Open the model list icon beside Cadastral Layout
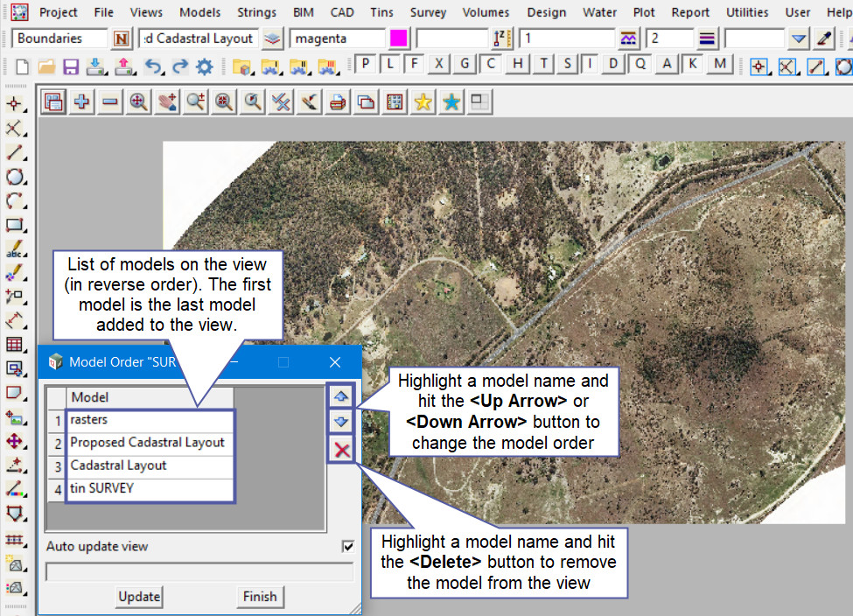853x616 pixels. pyautogui.click(x=274, y=38)
